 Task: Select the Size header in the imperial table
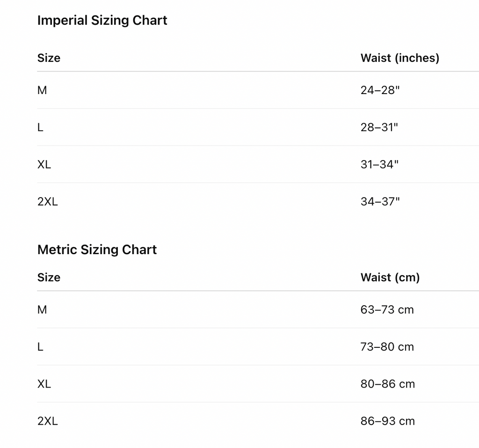click(49, 58)
